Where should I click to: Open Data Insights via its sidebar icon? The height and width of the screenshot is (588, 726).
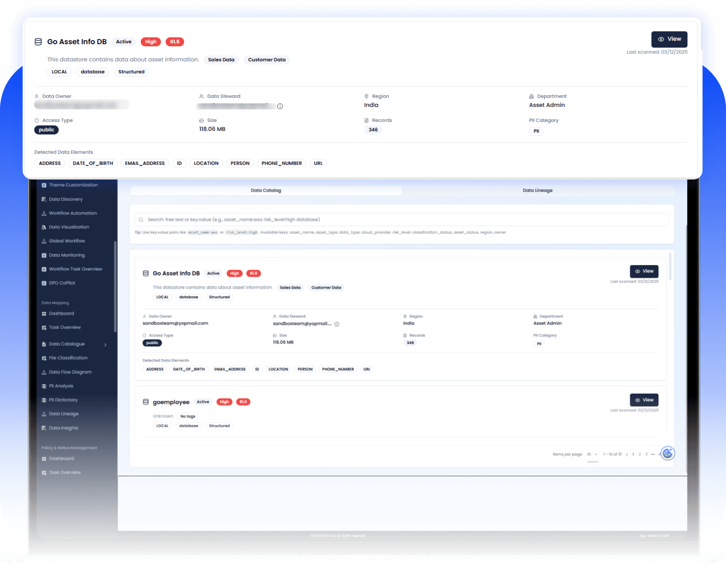pos(44,428)
